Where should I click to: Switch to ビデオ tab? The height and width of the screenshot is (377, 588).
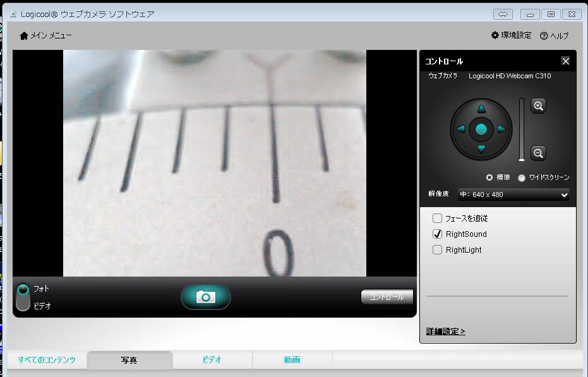[212, 360]
